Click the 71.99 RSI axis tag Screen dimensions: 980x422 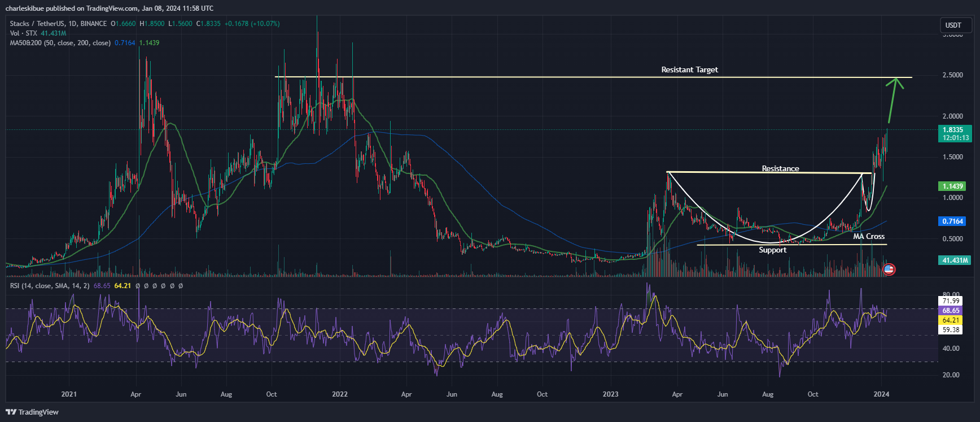tap(951, 301)
